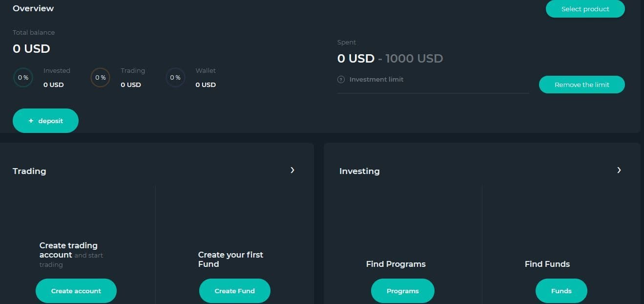Viewport: 644px width, 304px height.
Task: Expand the Trading section chevron arrow
Action: pos(292,170)
